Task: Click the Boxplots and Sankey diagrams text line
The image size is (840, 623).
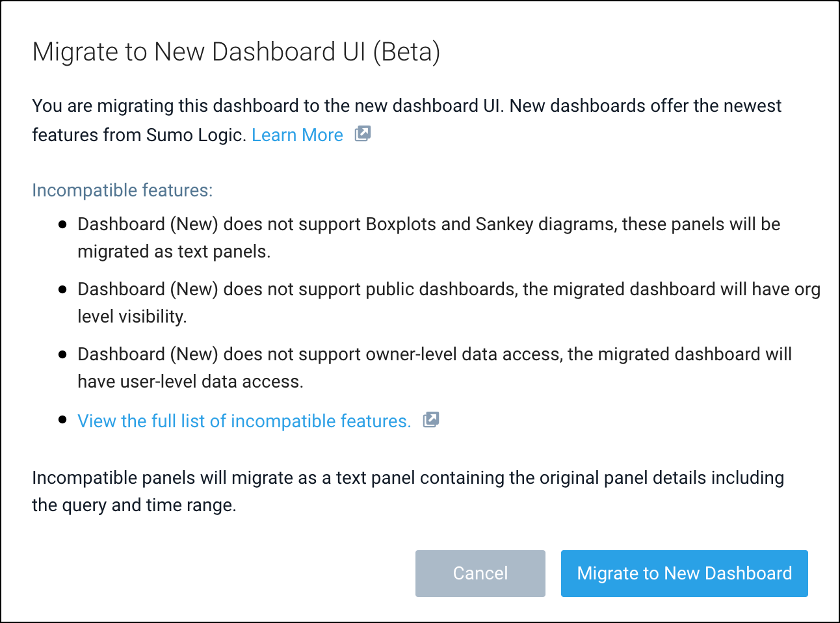Action: point(428,224)
